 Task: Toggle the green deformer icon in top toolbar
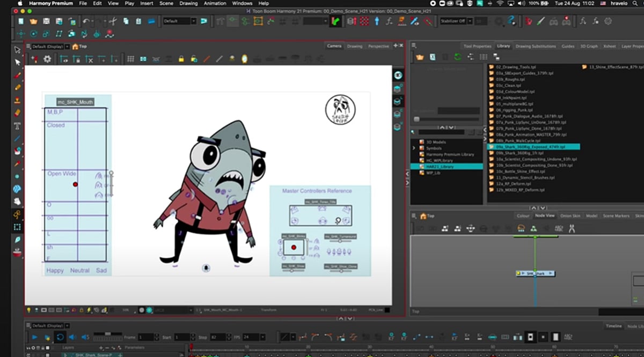pos(245,21)
